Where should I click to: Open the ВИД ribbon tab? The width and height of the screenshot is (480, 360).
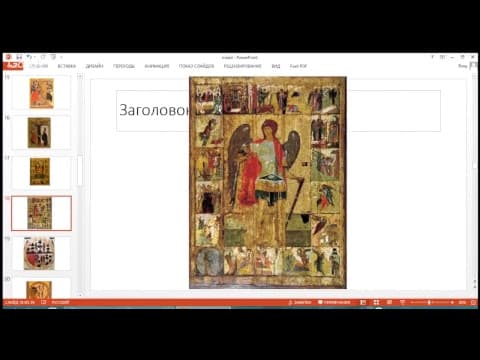(x=276, y=66)
